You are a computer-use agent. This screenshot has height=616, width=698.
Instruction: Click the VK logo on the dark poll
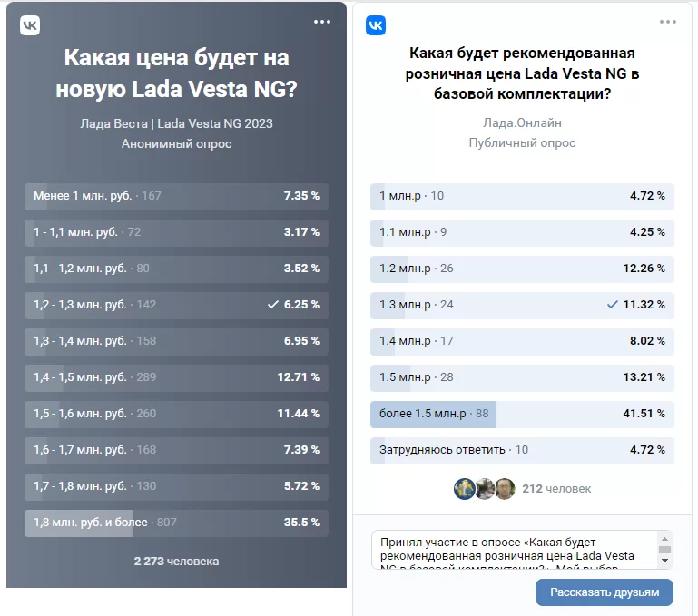(30, 26)
